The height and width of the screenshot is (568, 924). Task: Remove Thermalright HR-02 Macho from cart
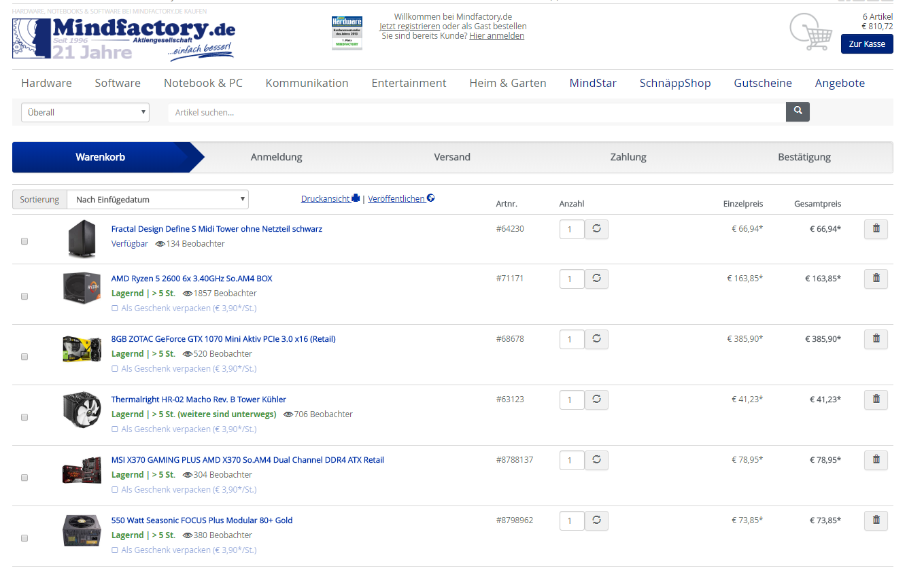click(x=876, y=400)
